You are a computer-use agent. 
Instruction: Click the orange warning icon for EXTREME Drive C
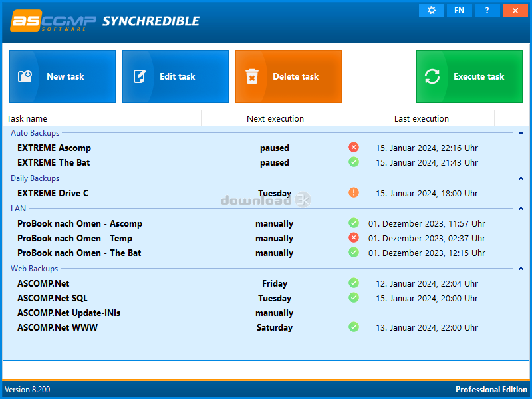pyautogui.click(x=354, y=192)
